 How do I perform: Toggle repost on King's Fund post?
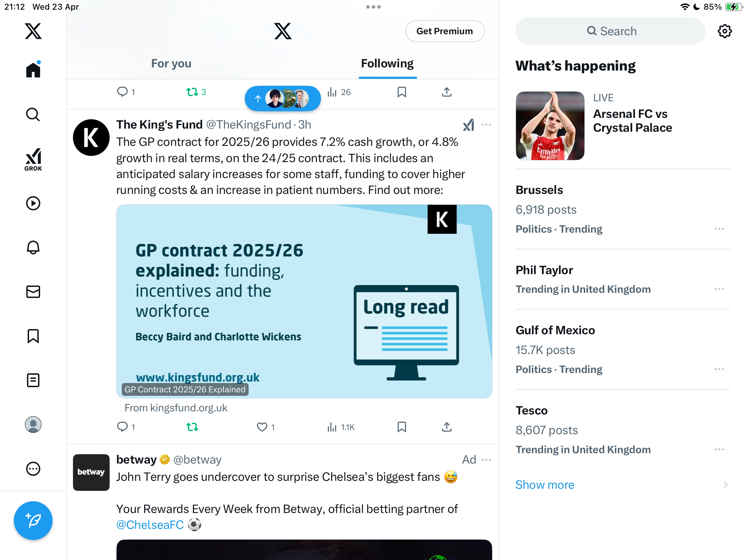tap(192, 427)
